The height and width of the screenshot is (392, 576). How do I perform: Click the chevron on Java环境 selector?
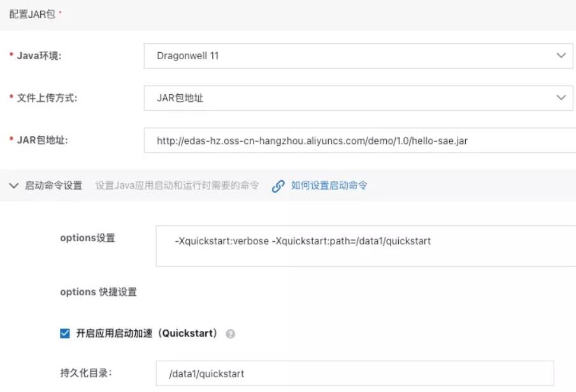click(560, 55)
